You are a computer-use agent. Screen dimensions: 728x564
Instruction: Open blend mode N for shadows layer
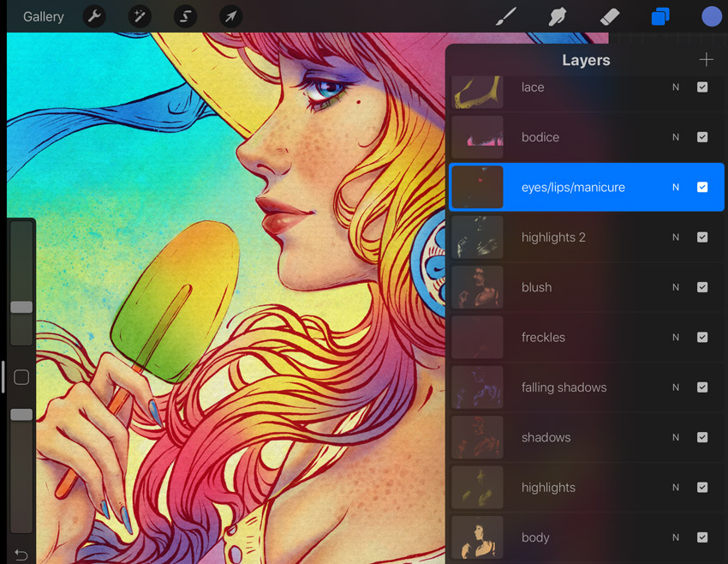pyautogui.click(x=676, y=437)
